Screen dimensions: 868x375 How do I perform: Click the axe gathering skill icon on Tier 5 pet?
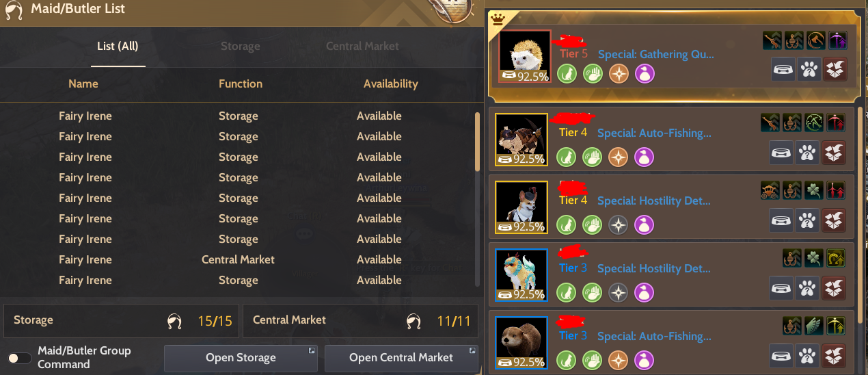815,41
